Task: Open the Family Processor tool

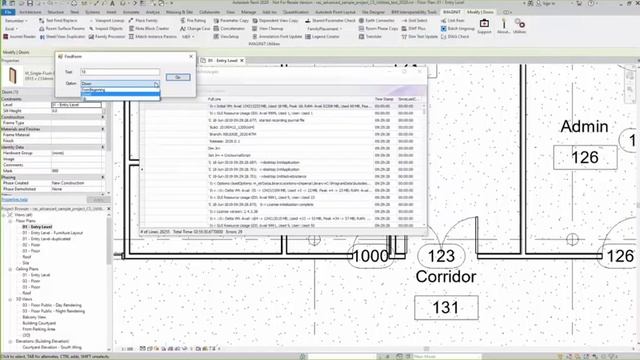Action: point(107,36)
